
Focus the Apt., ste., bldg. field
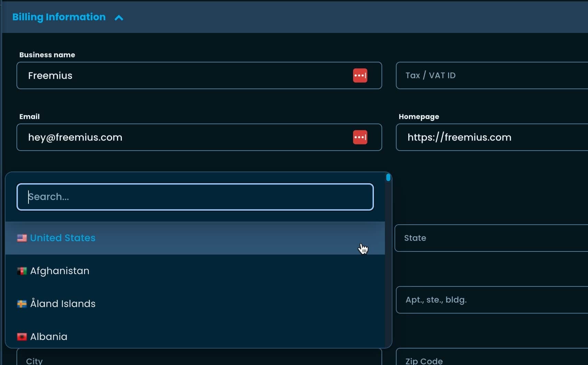tap(492, 300)
